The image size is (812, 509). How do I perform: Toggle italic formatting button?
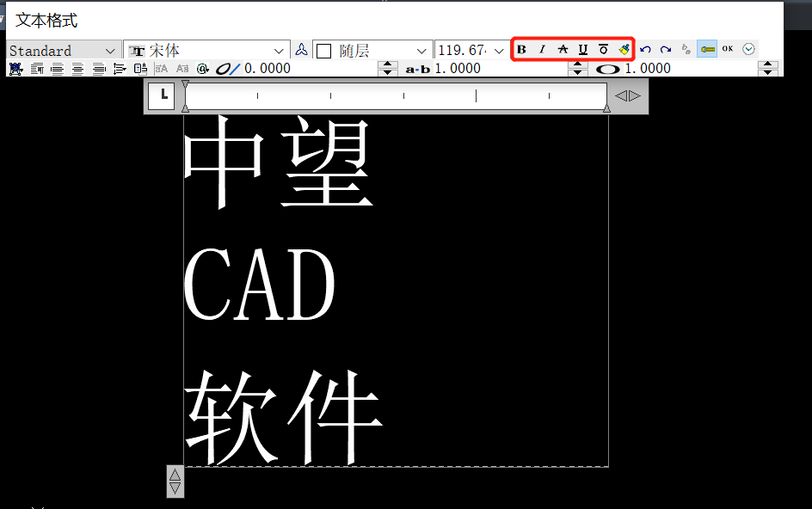click(542, 50)
